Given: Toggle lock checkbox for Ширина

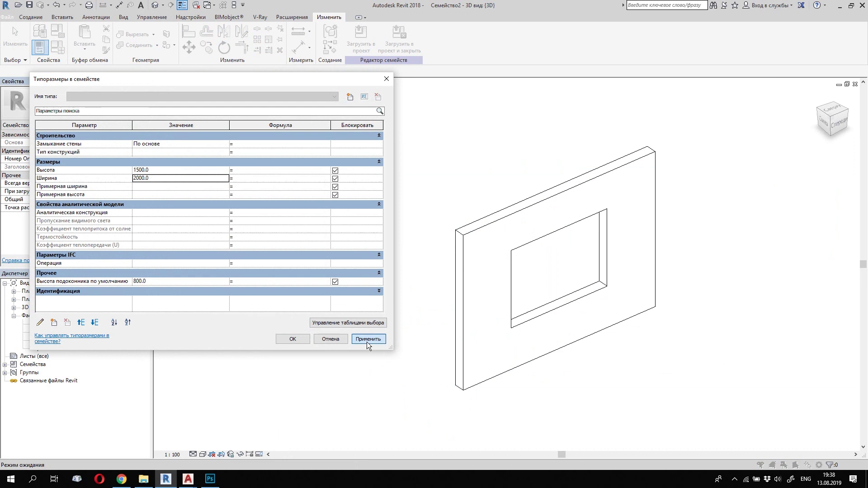Looking at the screenshot, I should (335, 178).
